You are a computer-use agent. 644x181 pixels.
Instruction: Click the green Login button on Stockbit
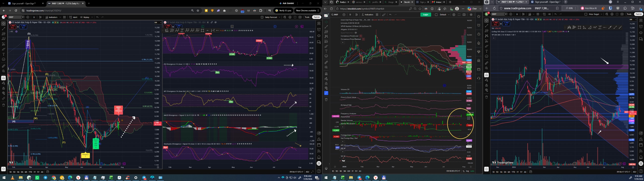[426, 15]
